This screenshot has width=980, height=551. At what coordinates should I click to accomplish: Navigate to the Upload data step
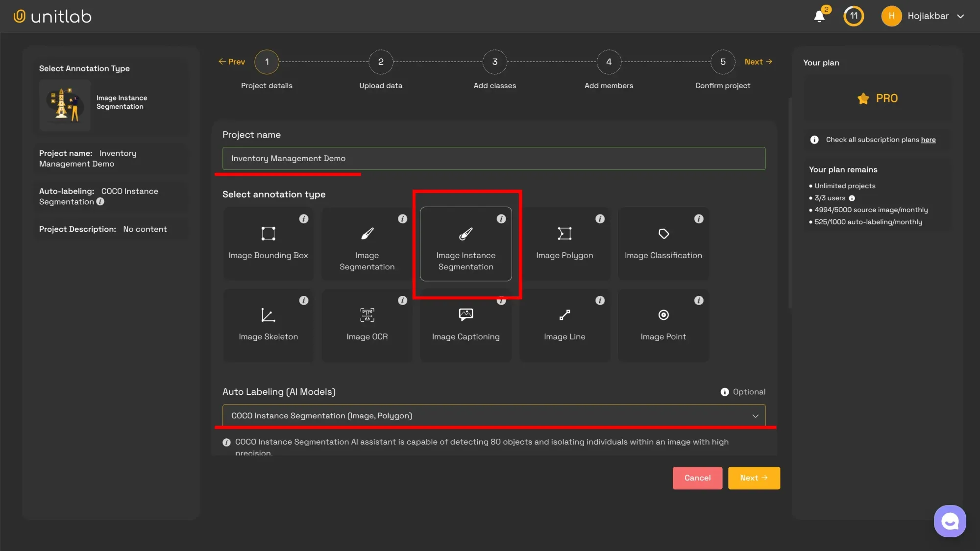tap(381, 62)
